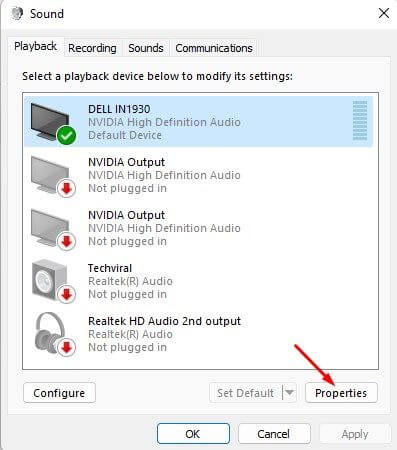
Task: Open the Set Default dropdown arrow
Action: coord(289,393)
